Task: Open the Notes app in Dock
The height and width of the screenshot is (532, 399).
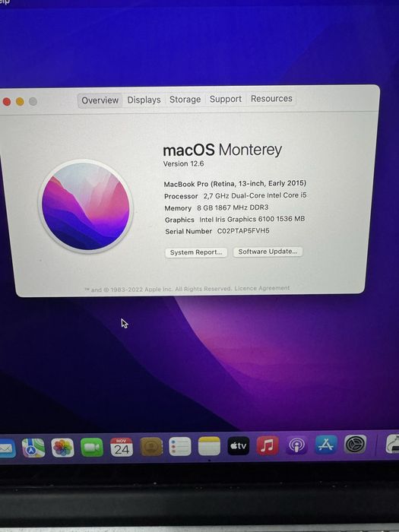Action: (x=209, y=446)
